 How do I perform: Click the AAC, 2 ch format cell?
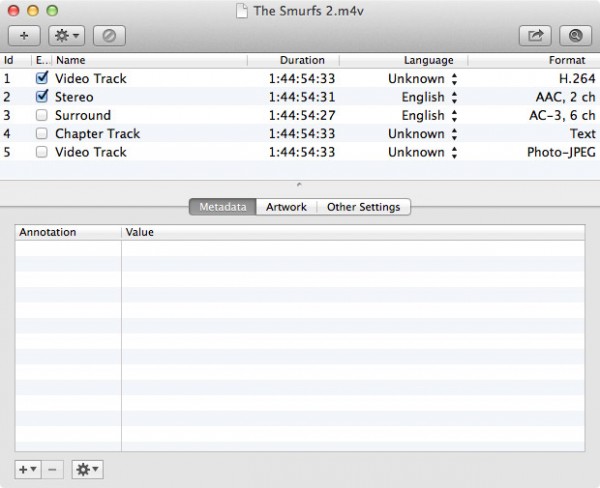tap(566, 97)
